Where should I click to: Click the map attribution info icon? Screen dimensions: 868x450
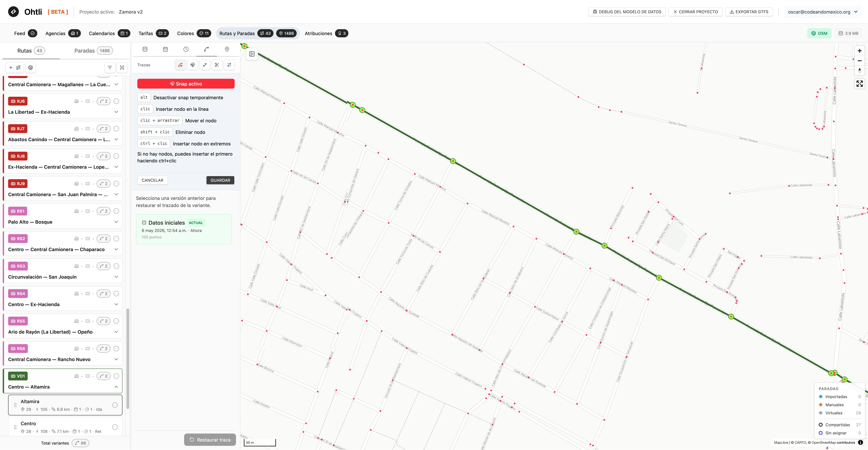(860, 442)
